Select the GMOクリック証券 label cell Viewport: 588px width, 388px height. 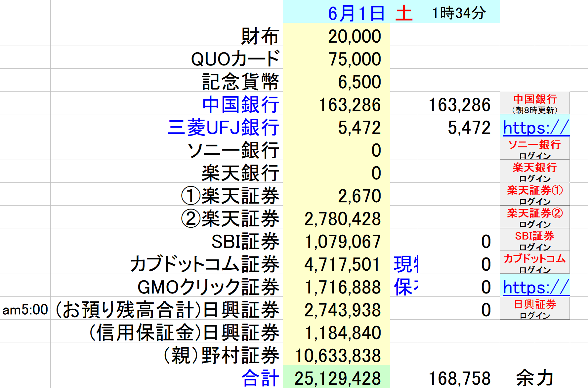(x=167, y=286)
